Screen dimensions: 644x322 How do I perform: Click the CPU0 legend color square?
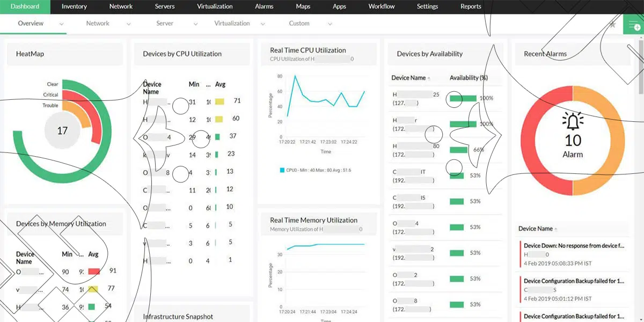pyautogui.click(x=282, y=170)
